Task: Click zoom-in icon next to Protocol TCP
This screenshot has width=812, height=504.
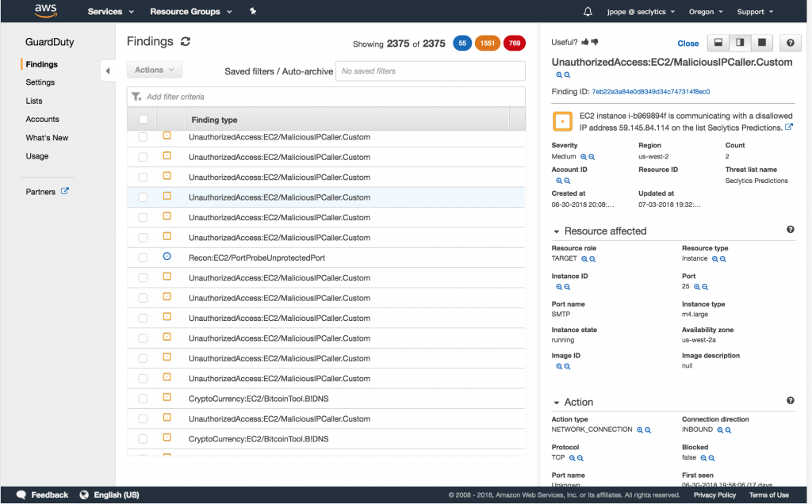Action: [x=573, y=458]
